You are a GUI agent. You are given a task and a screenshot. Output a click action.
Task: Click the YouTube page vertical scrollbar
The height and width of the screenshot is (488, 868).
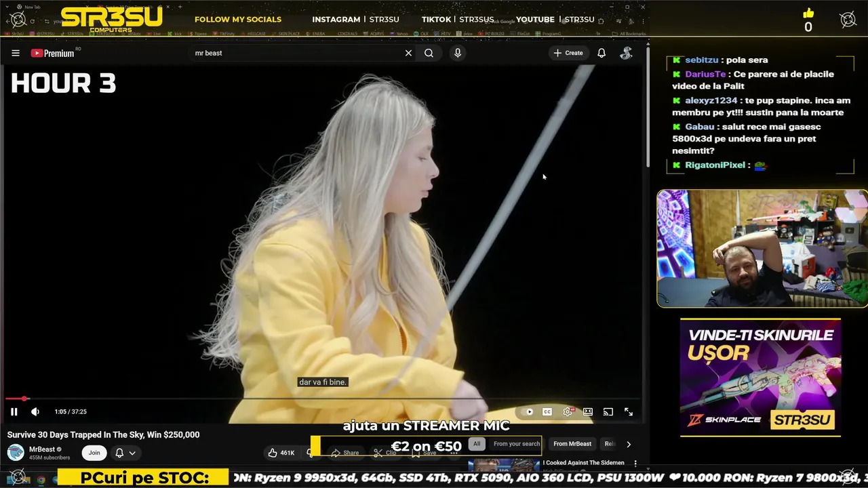pyautogui.click(x=647, y=108)
